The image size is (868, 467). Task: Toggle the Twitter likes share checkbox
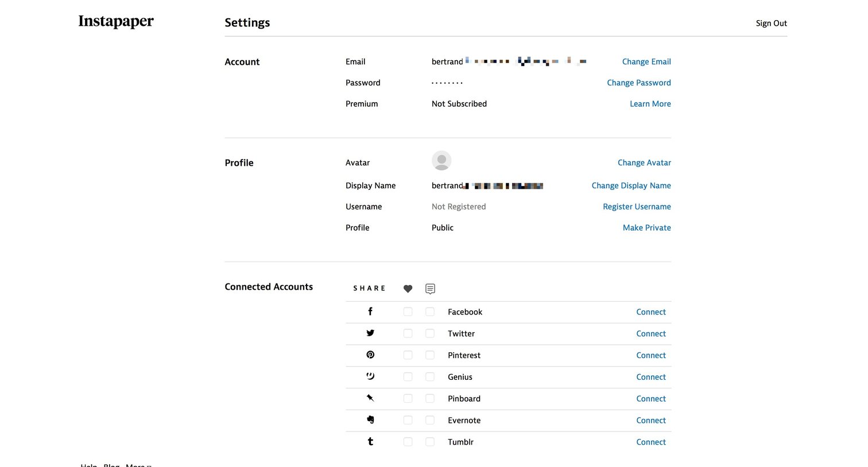point(408,333)
